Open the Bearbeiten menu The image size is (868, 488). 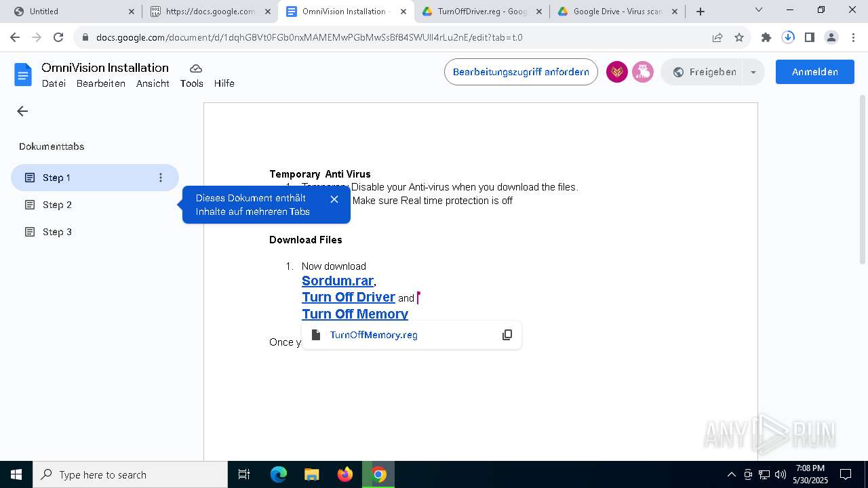(x=101, y=83)
